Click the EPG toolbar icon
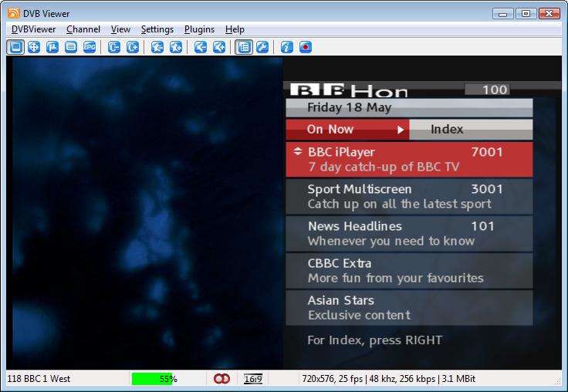 pos(90,47)
